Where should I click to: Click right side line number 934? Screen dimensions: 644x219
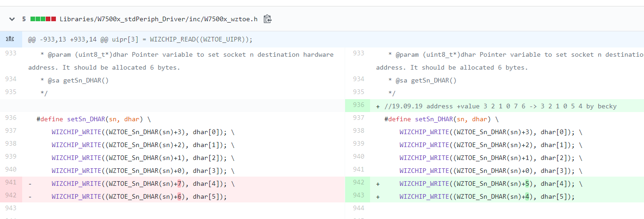tap(358, 79)
